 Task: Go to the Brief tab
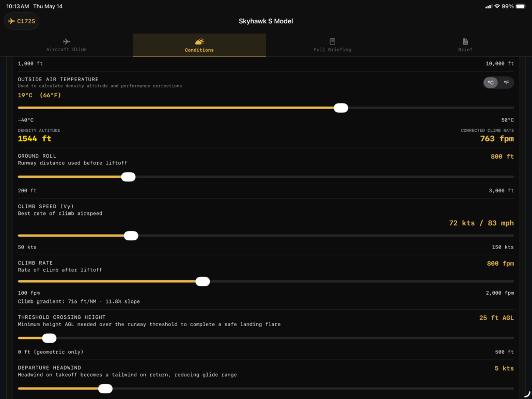tap(465, 45)
